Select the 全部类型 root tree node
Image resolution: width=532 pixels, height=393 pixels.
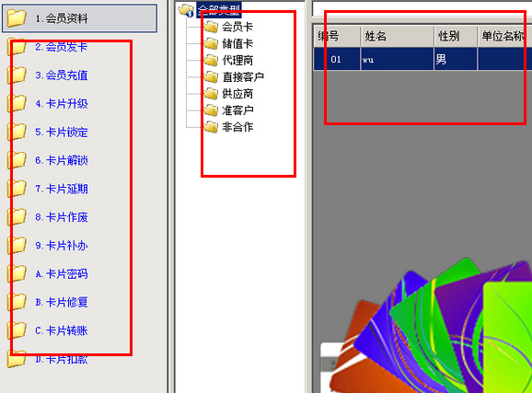219,10
